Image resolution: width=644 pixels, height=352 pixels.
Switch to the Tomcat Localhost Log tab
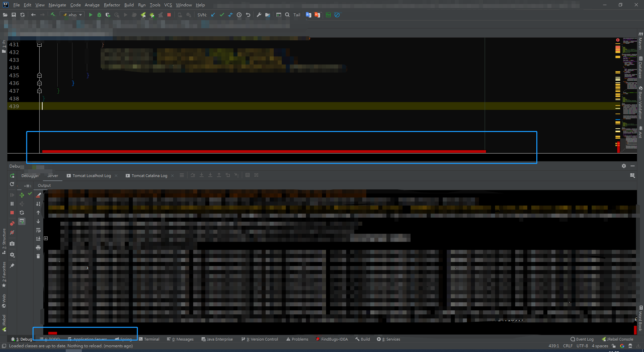pyautogui.click(x=92, y=176)
